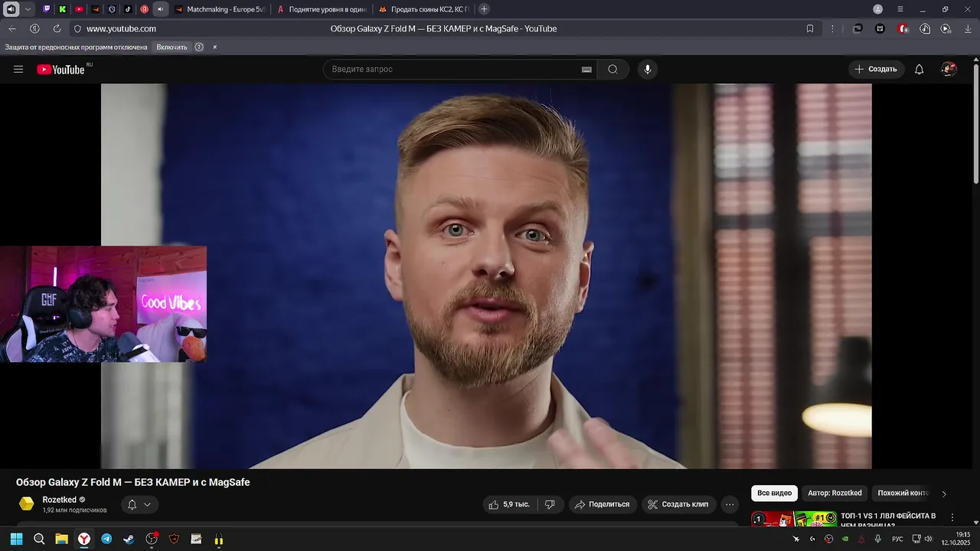
Task: Open YouTube account avatar menu
Action: pos(949,69)
